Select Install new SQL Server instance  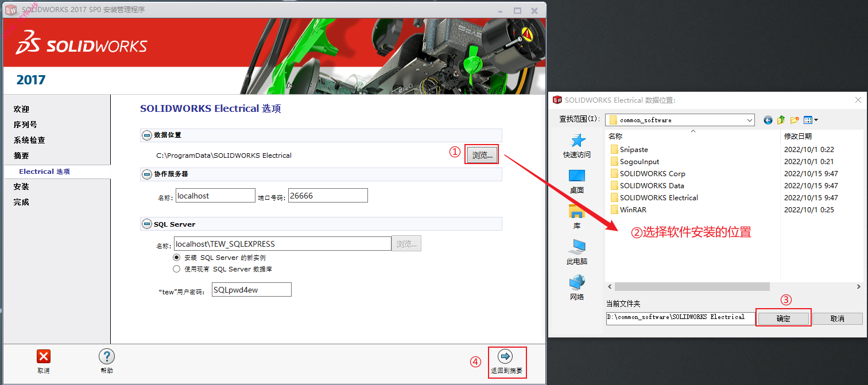coord(177,258)
